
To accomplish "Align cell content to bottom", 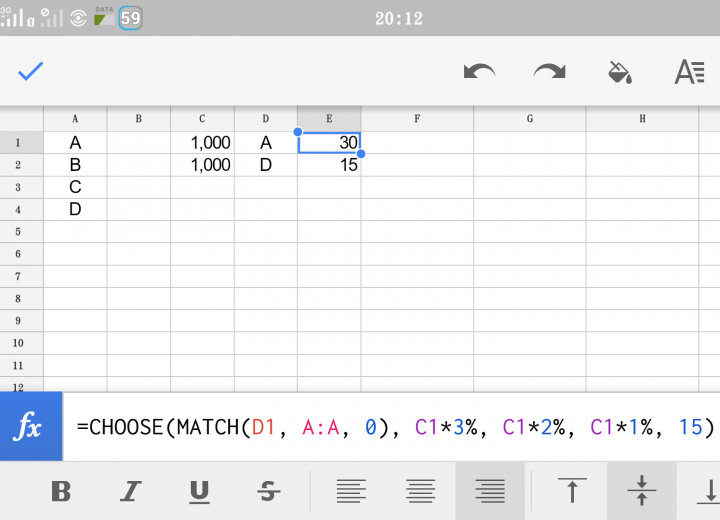I will [709, 491].
